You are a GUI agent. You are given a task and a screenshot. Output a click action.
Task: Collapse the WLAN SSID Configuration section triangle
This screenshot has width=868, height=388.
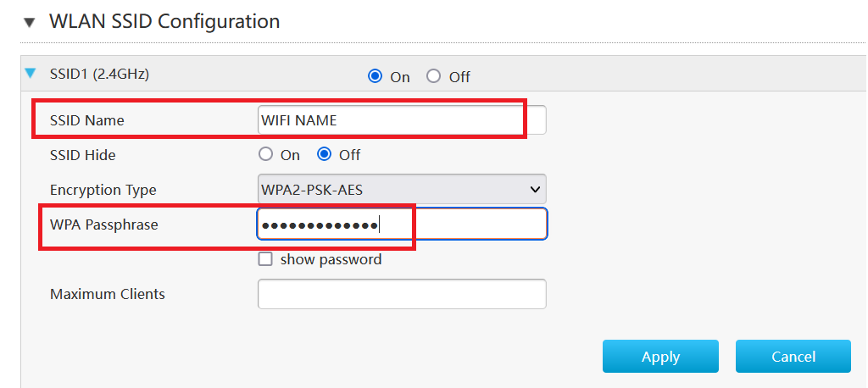click(30, 23)
